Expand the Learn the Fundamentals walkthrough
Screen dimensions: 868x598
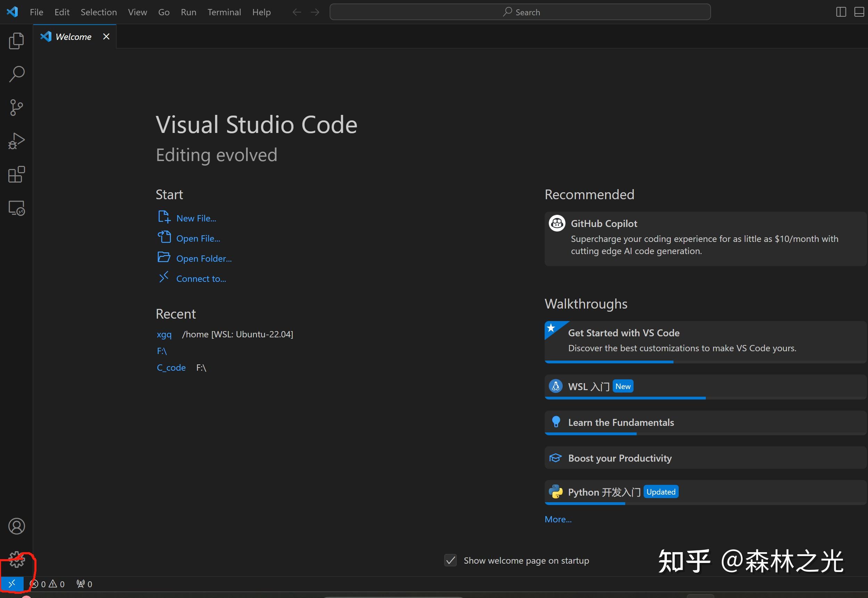(x=621, y=422)
